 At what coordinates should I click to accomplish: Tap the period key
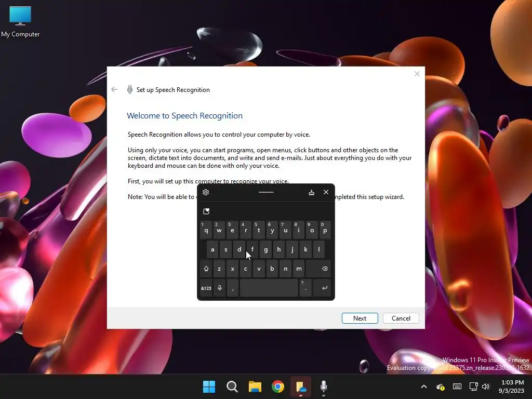click(x=305, y=288)
